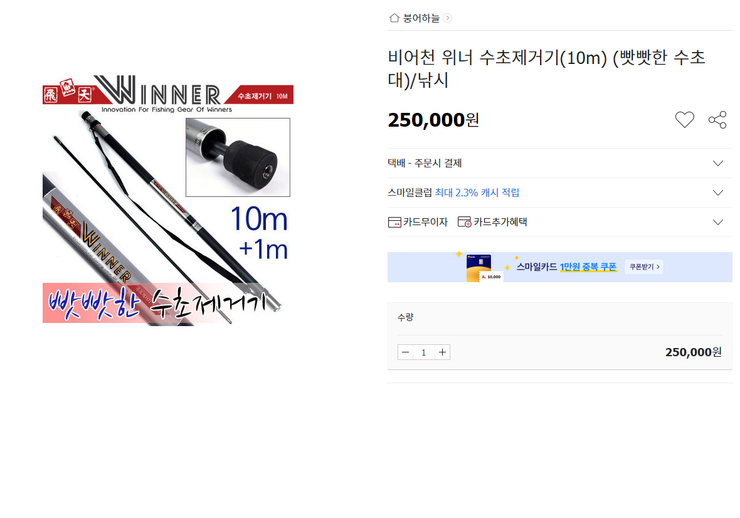Click the 카드추가혜택 card icon
The image size is (740, 518).
464,222
